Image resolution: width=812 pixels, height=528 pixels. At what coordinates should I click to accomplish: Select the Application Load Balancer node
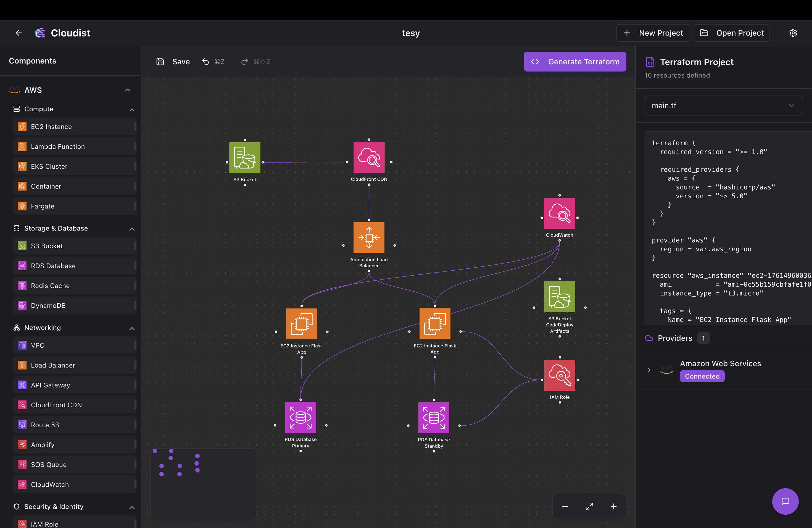[x=369, y=237]
